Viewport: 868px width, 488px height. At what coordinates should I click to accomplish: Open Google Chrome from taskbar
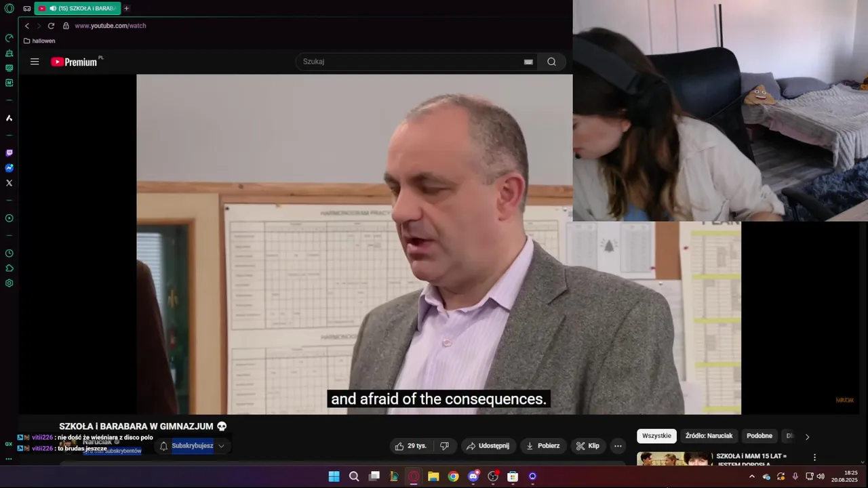[453, 476]
